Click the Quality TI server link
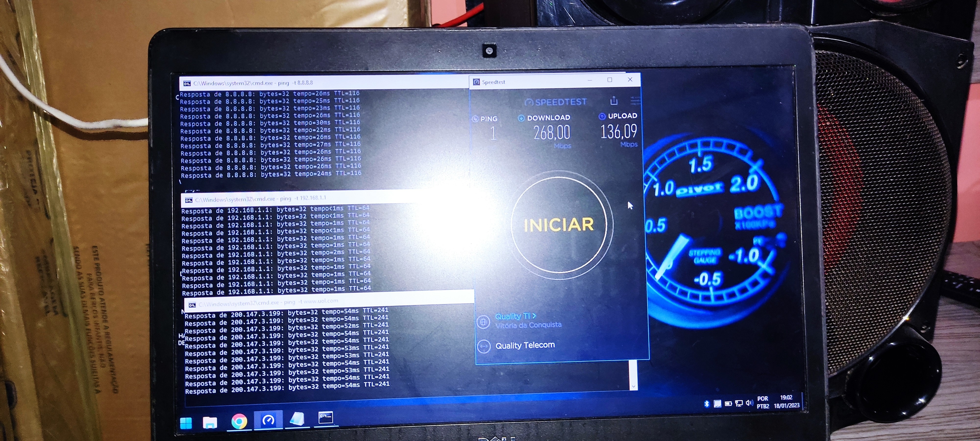This screenshot has width=980, height=441. 515,316
